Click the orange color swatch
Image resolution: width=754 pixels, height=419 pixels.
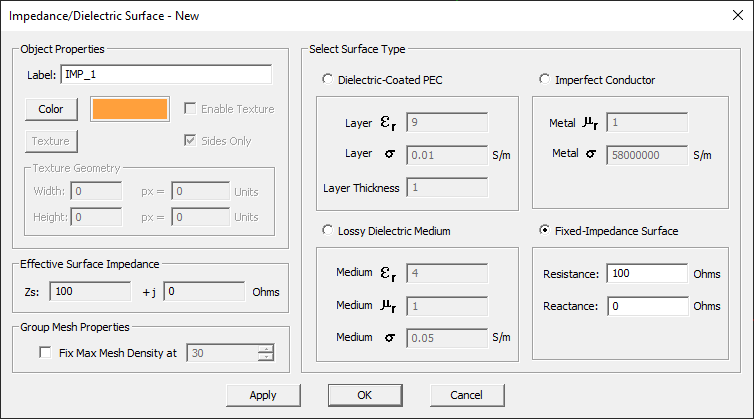pyautogui.click(x=130, y=109)
